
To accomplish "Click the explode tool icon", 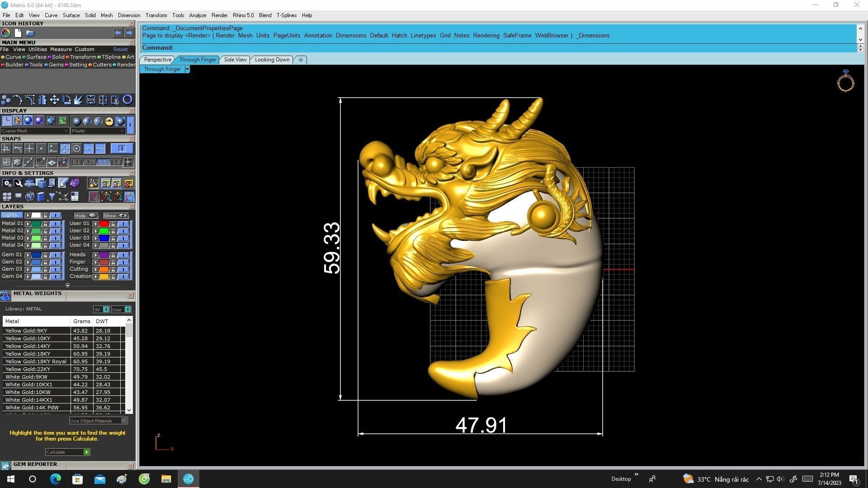I will pos(78,100).
